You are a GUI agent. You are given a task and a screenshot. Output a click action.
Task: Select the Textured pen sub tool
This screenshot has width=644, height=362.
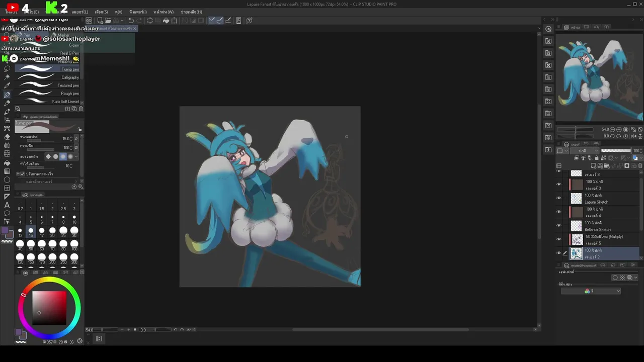[48, 85]
